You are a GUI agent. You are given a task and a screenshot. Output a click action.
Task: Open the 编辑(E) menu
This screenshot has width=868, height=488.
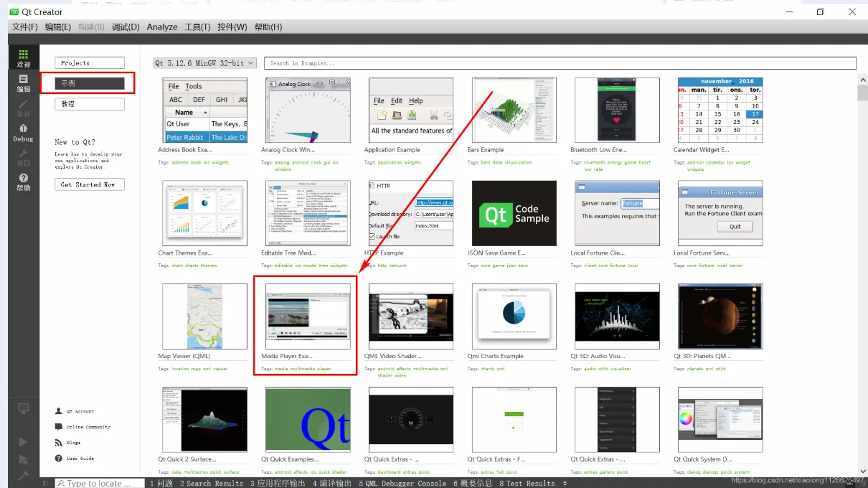pos(57,27)
